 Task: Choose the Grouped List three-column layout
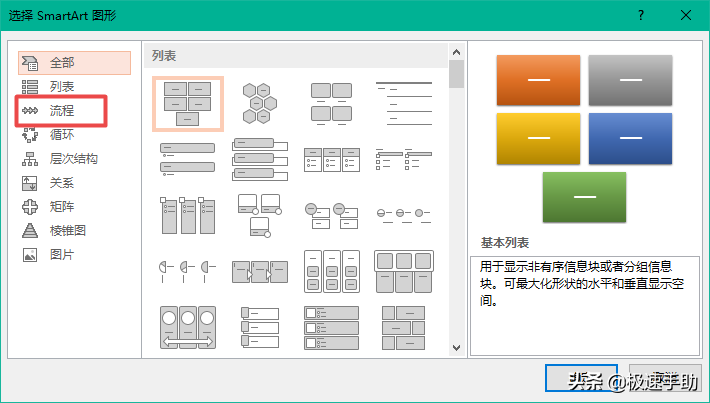tap(331, 271)
